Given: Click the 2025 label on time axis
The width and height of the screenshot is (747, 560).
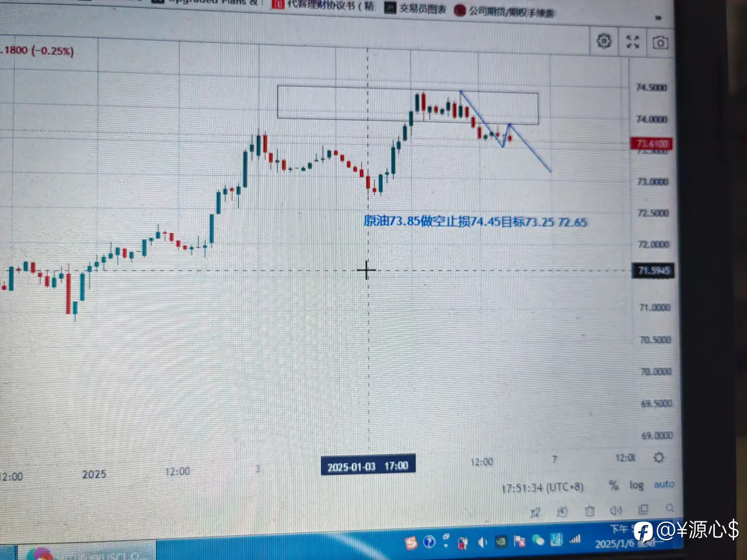Looking at the screenshot, I should coord(95,474).
